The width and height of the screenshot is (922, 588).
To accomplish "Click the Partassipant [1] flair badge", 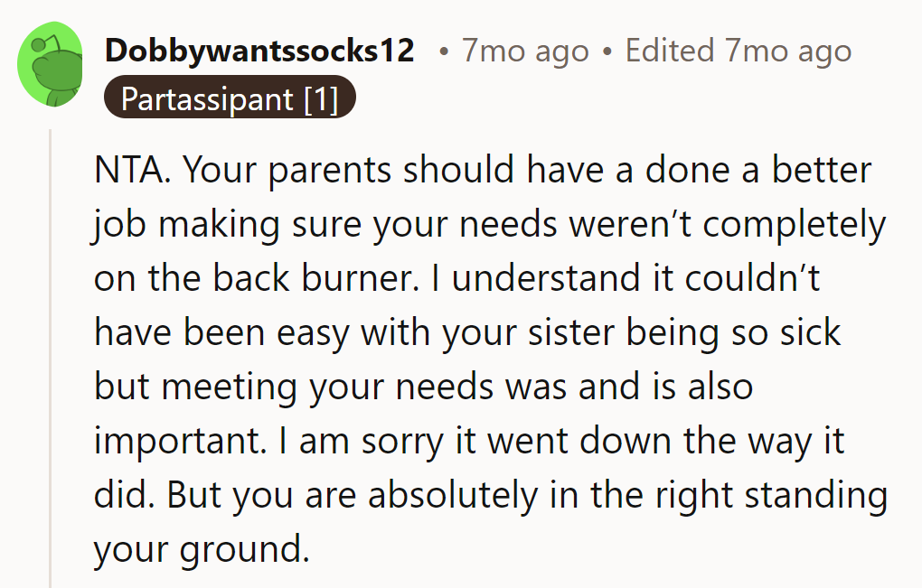I will [230, 99].
